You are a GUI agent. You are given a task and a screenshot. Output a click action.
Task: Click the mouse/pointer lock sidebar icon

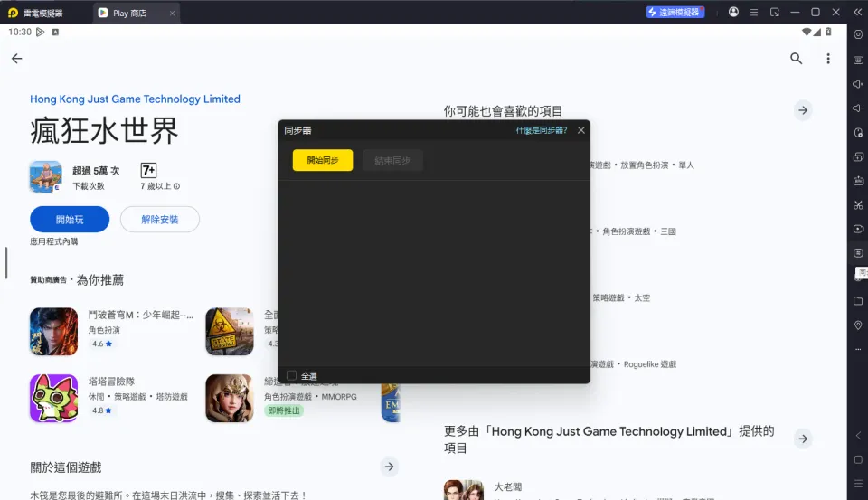point(858,132)
